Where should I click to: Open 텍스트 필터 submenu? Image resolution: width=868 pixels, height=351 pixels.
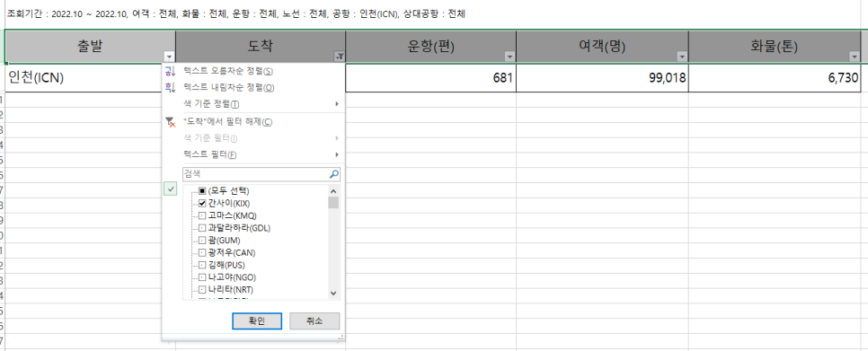[x=253, y=154]
